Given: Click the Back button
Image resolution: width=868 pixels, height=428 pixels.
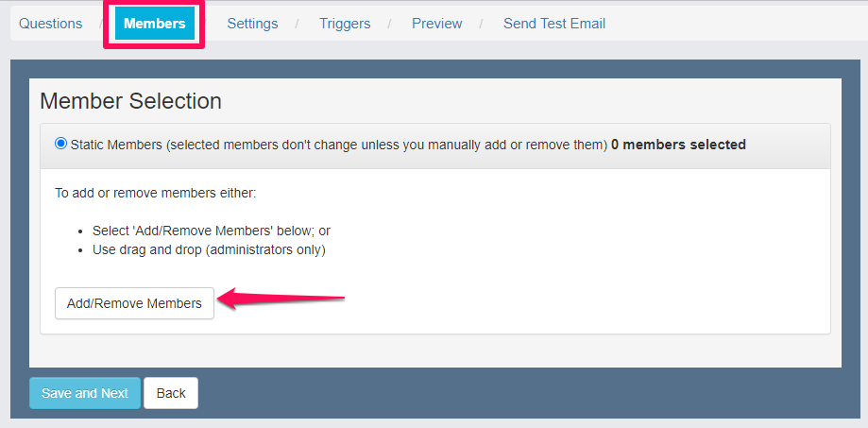Looking at the screenshot, I should coord(171,393).
